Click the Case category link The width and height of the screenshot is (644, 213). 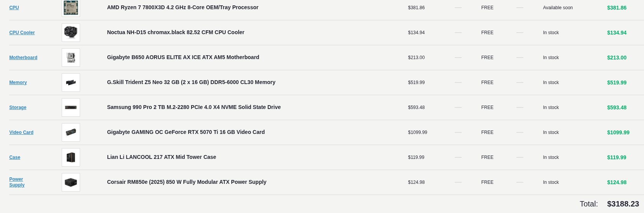(x=15, y=157)
